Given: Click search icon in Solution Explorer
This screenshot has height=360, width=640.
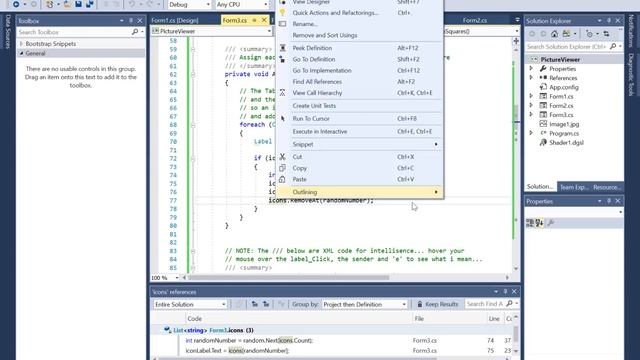Looking at the screenshot, I should coord(613,47).
